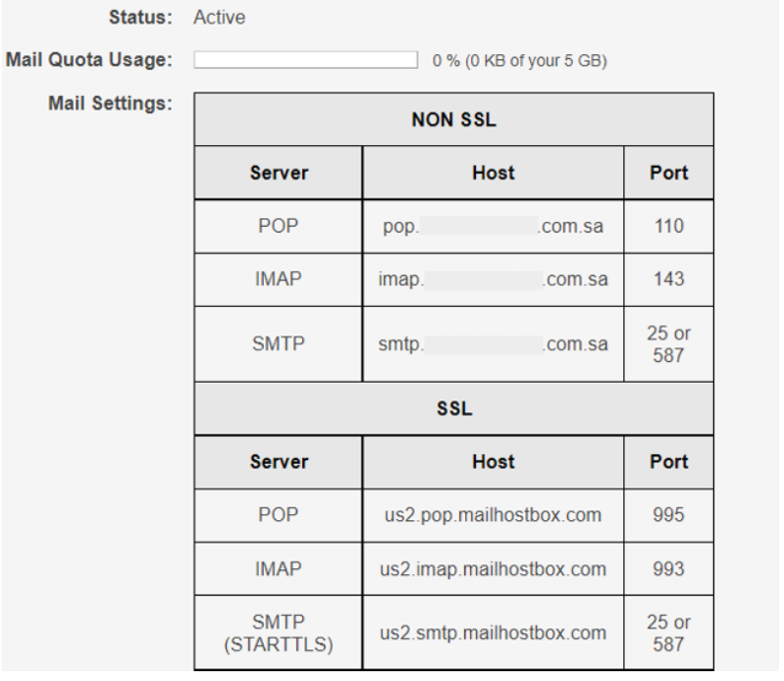The height and width of the screenshot is (681, 784).
Task: Click the us2.smtp.mailhostbox.com host cell
Action: pyautogui.click(x=493, y=633)
